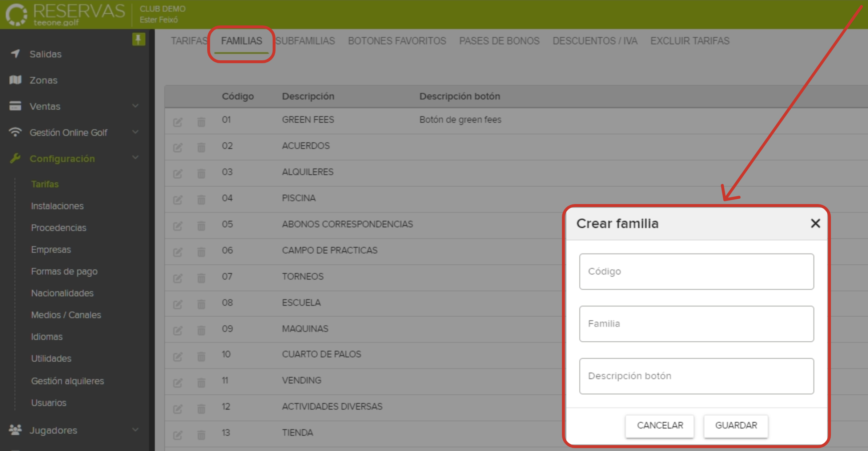Viewport: 868px width, 451px height.
Task: Edit the PISCINA family with pencil icon
Action: tap(178, 199)
